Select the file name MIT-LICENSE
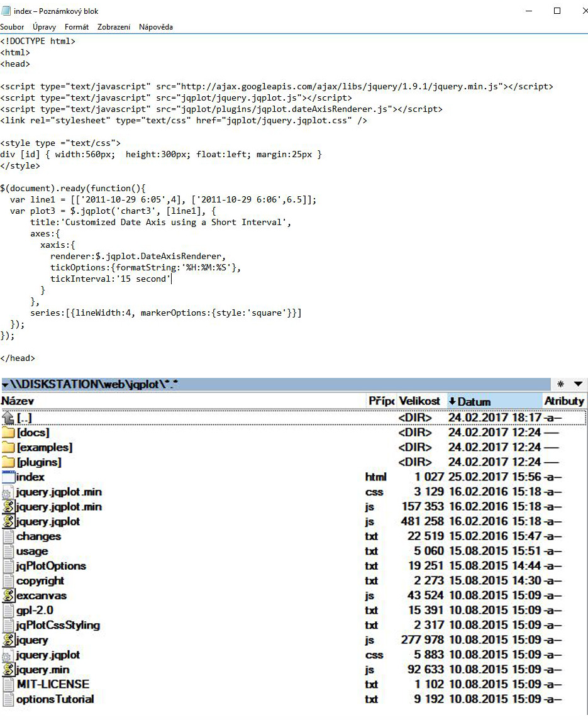This screenshot has height=720, width=588. pyautogui.click(x=53, y=684)
